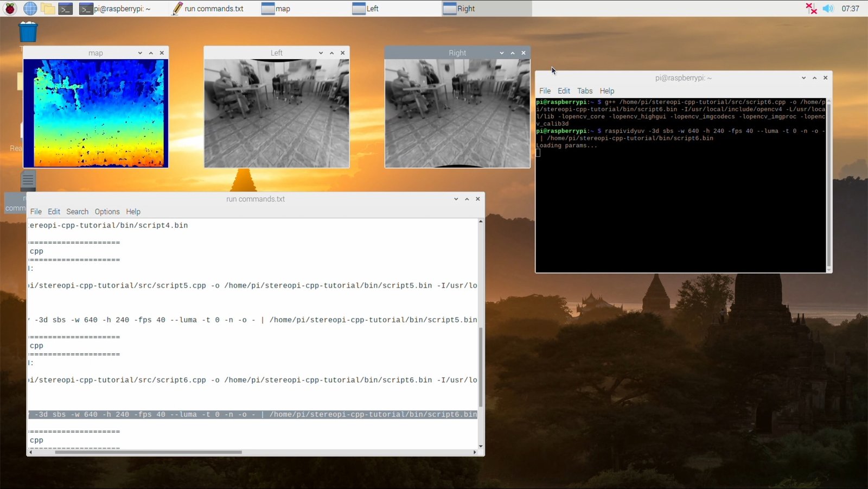Open the Options menu in text editor
The width and height of the screenshot is (868, 489).
[107, 212]
